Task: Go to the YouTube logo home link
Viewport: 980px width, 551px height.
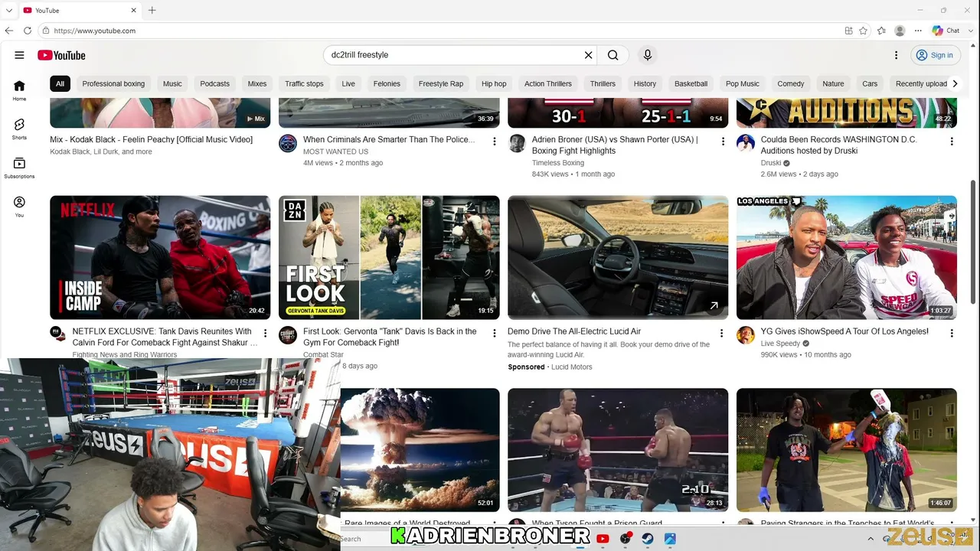Action: pos(61,55)
